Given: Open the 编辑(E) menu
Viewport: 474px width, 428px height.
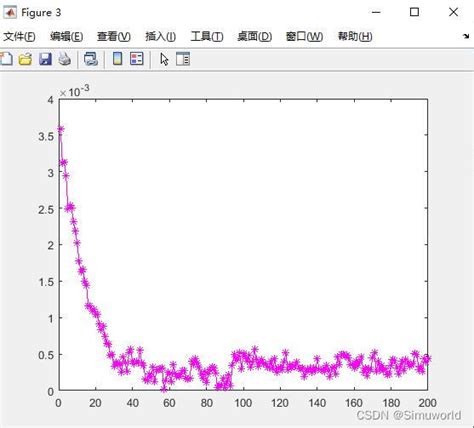Looking at the screenshot, I should tap(67, 36).
